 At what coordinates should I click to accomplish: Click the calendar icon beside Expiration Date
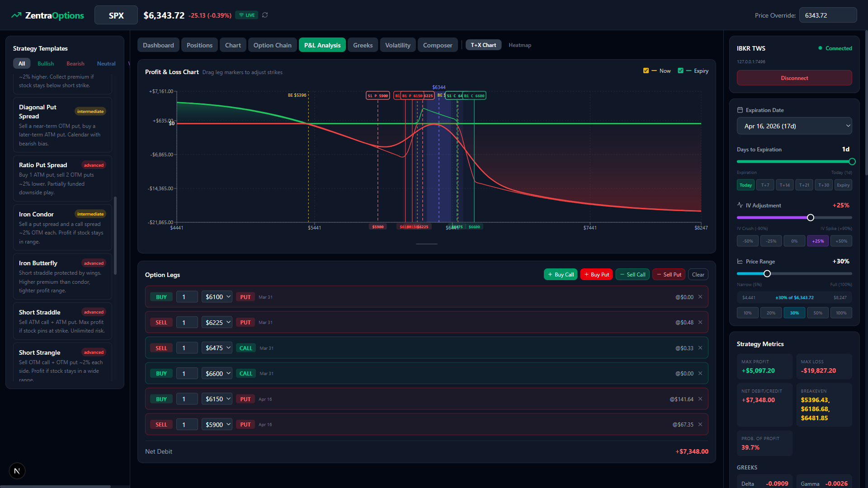pos(740,110)
